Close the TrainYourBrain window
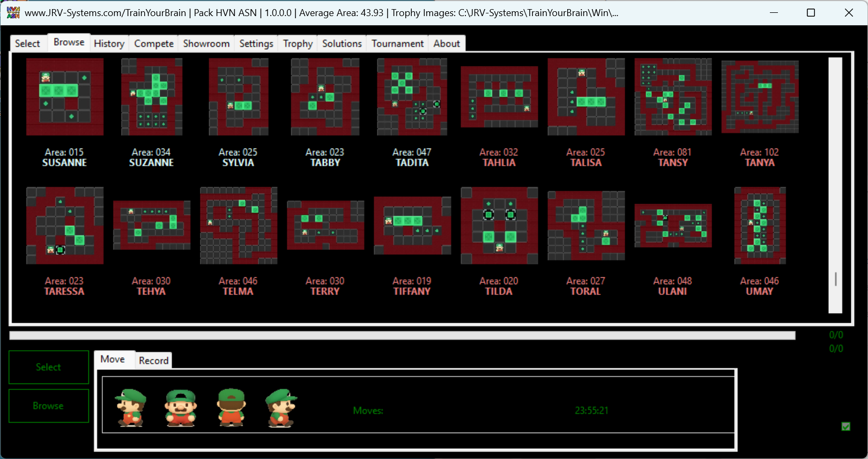The image size is (868, 459). click(x=849, y=13)
